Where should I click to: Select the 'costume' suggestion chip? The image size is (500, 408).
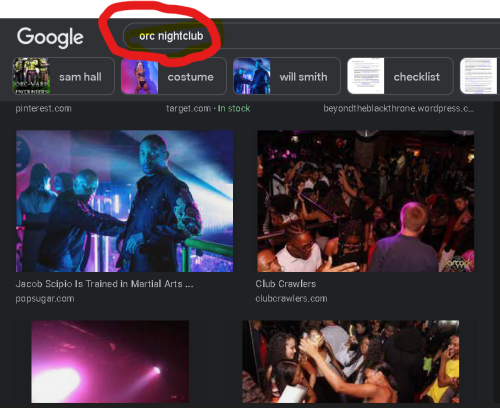click(174, 77)
